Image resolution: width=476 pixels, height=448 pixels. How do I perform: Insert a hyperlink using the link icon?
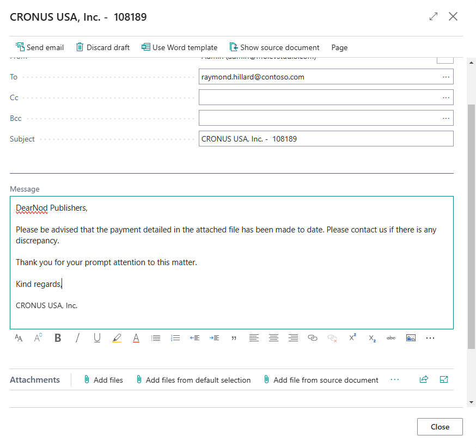(x=313, y=337)
